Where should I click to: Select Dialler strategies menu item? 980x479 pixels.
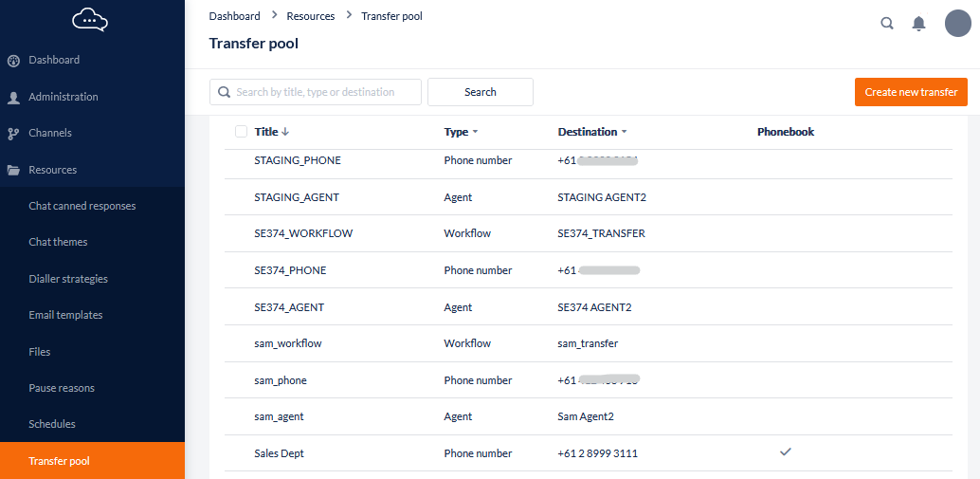point(68,279)
